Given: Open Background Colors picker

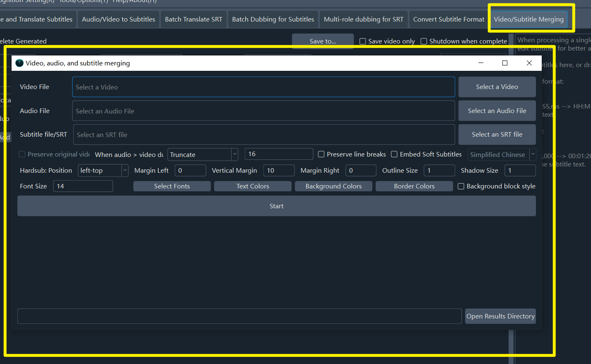Looking at the screenshot, I should (x=333, y=186).
